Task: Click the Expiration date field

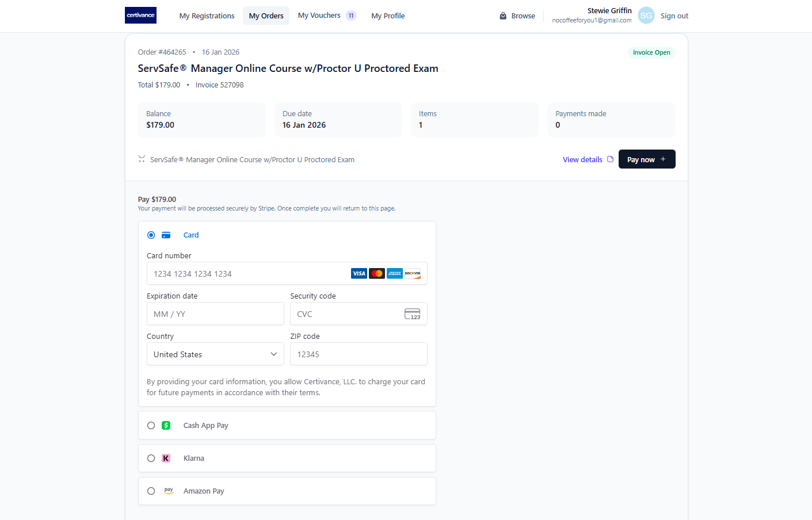Action: pos(215,314)
